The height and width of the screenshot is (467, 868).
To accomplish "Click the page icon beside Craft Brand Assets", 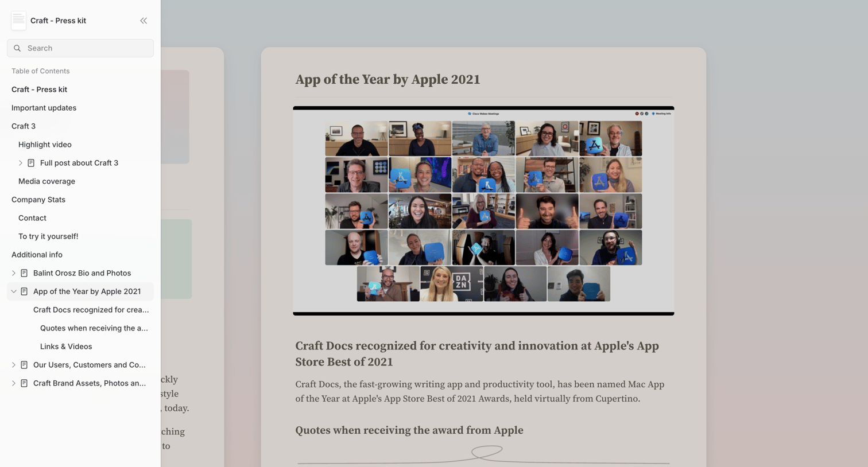I will 24,383.
